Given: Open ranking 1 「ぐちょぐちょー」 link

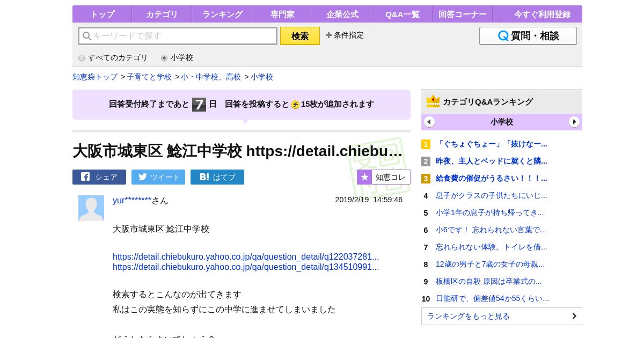Looking at the screenshot, I should [x=492, y=144].
